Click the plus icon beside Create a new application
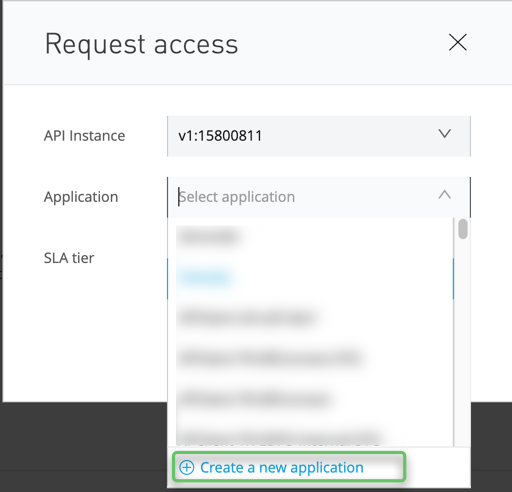The width and height of the screenshot is (512, 492). (x=187, y=467)
